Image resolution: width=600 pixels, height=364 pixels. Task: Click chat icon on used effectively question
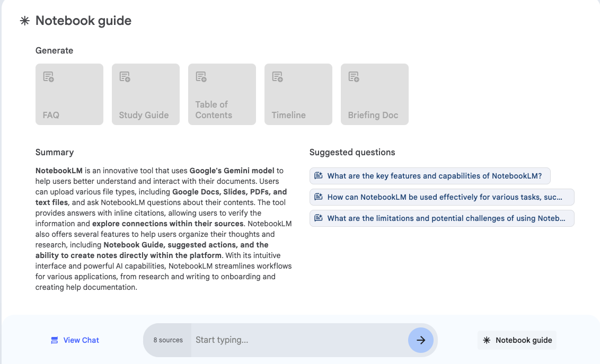319,197
